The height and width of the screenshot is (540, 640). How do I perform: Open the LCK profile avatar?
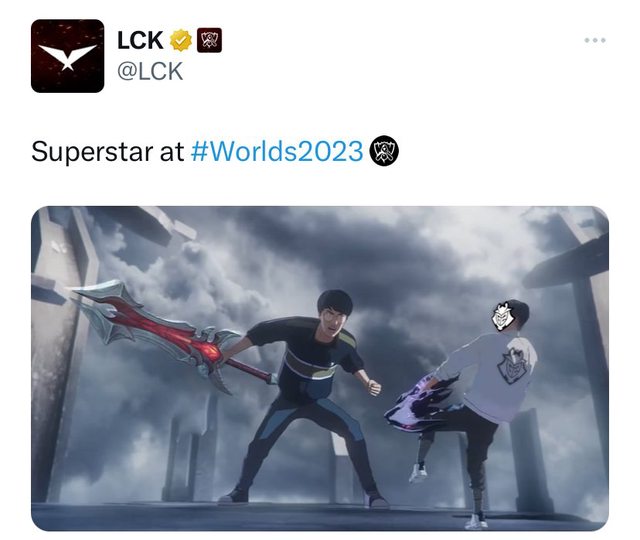pyautogui.click(x=67, y=56)
